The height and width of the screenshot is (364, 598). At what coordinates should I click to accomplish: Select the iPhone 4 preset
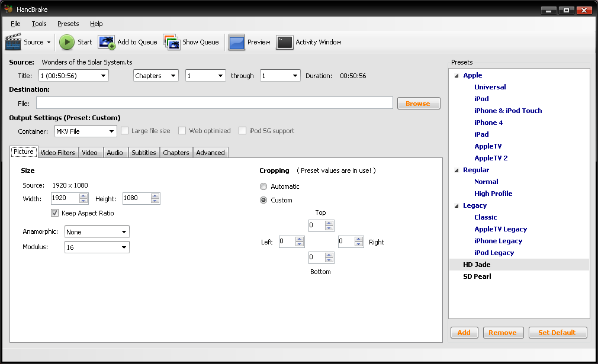pyautogui.click(x=488, y=123)
